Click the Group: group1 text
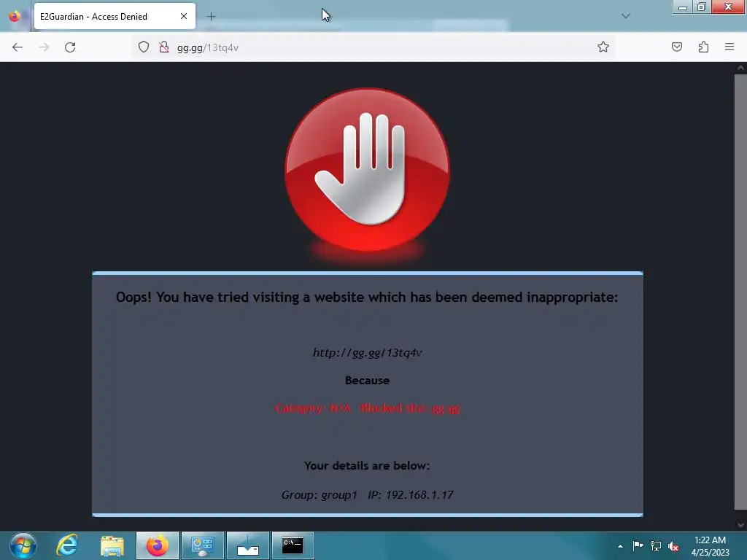Image resolution: width=747 pixels, height=560 pixels. click(320, 495)
